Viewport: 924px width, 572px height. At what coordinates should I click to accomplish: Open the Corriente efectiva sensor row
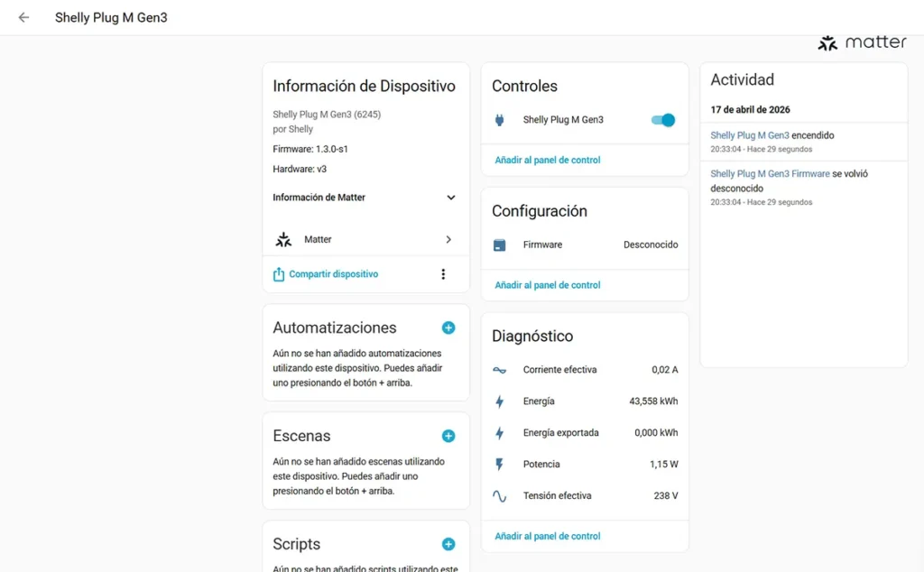585,370
